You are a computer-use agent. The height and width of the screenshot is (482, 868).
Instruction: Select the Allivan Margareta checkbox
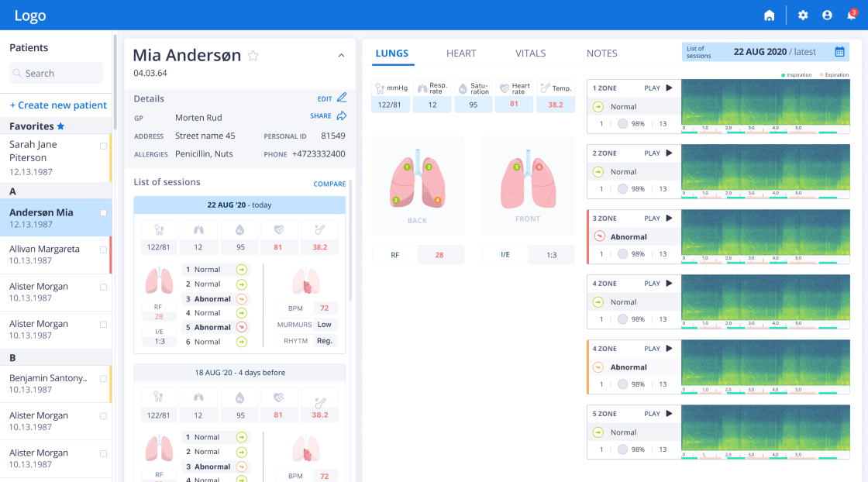(x=104, y=250)
